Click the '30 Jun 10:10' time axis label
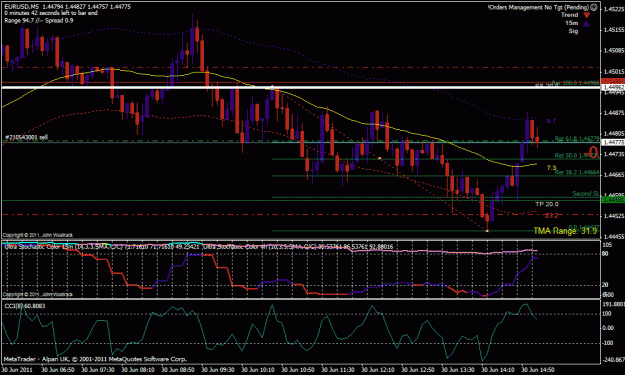 tap(257, 370)
